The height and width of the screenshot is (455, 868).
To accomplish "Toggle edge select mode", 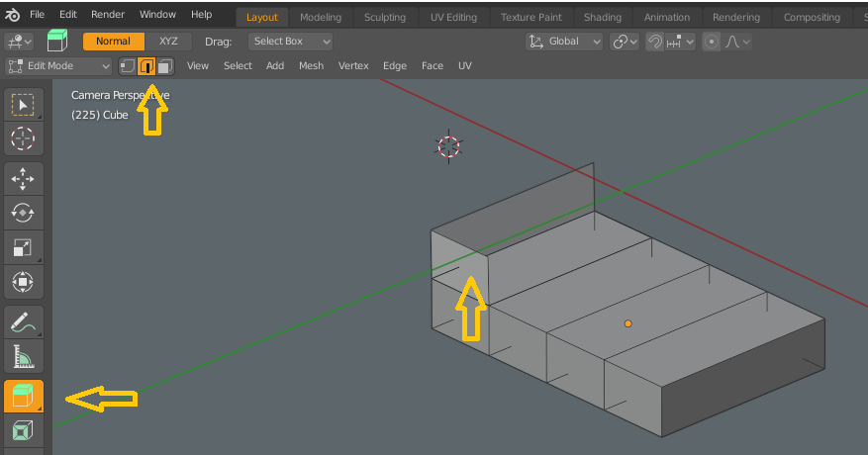I will coord(146,66).
